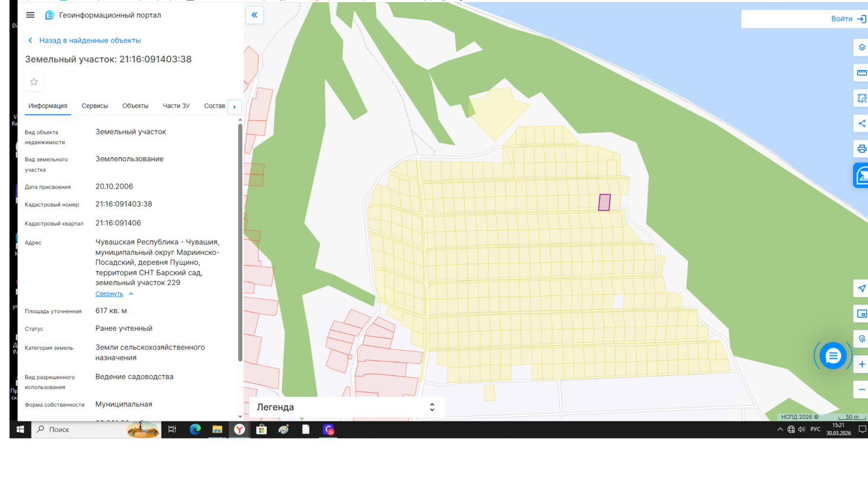Select the ruler measurement tool
The image size is (868, 488).
861,73
